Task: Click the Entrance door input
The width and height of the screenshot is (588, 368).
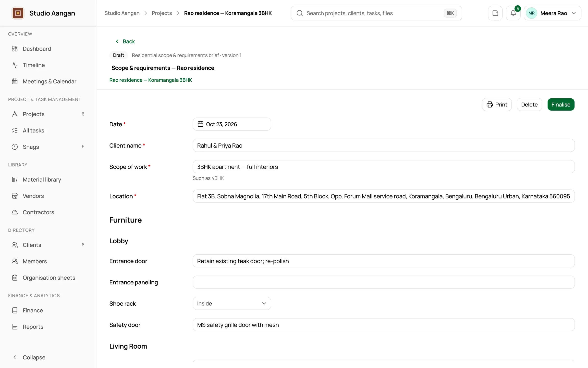Action: coord(384,261)
